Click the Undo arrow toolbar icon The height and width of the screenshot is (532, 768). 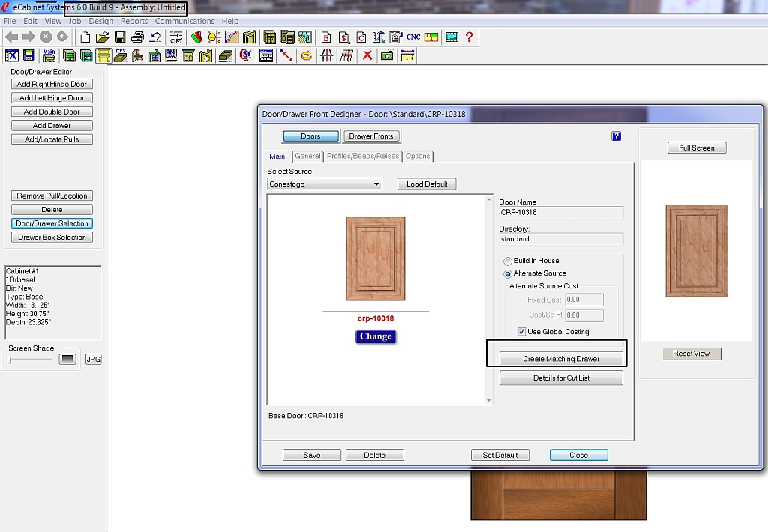point(154,37)
